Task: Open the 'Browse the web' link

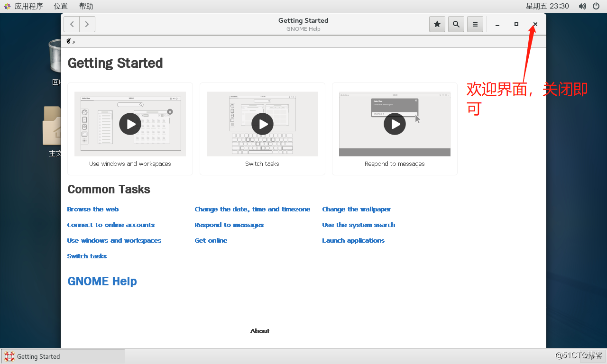Action: tap(93, 209)
